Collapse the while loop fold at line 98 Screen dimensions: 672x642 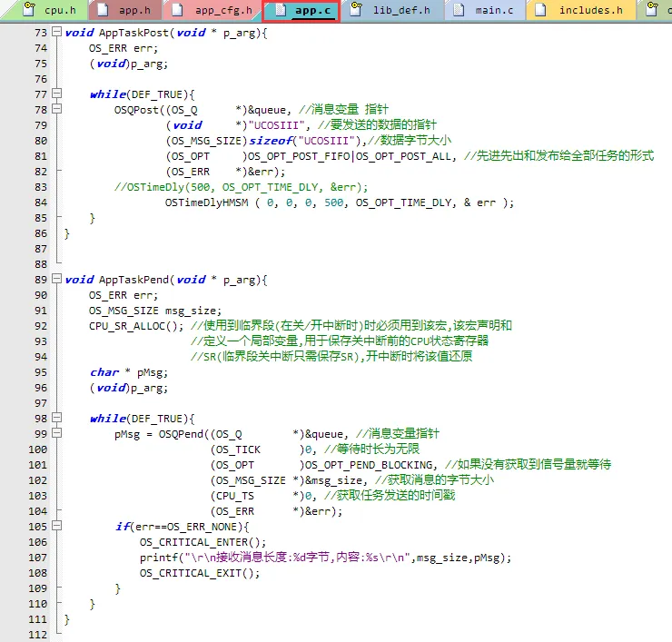pyautogui.click(x=57, y=419)
